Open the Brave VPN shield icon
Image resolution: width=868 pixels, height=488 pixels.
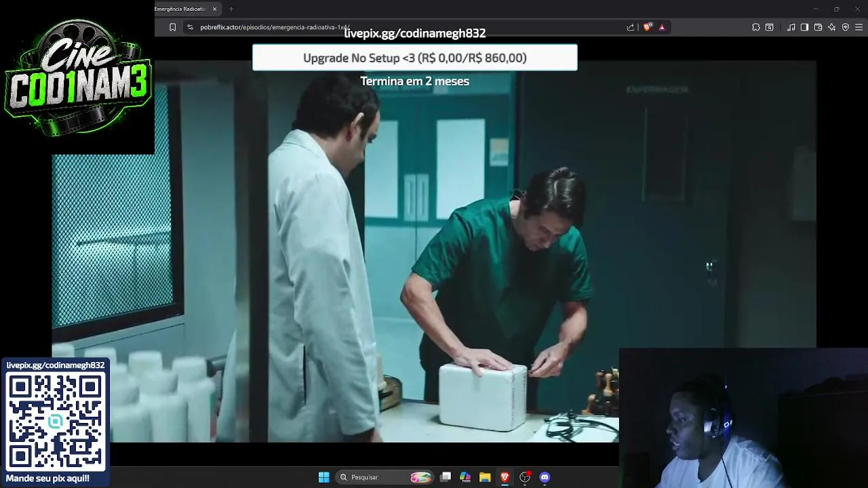845,27
